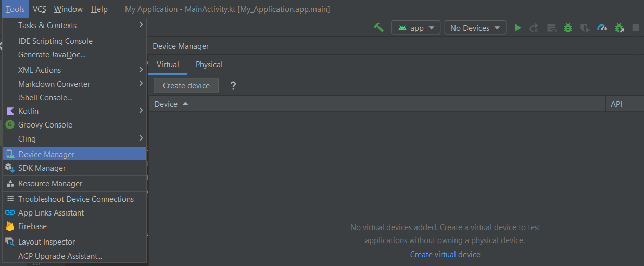644x266 pixels.
Task: Click the Create device button
Action: (x=186, y=86)
